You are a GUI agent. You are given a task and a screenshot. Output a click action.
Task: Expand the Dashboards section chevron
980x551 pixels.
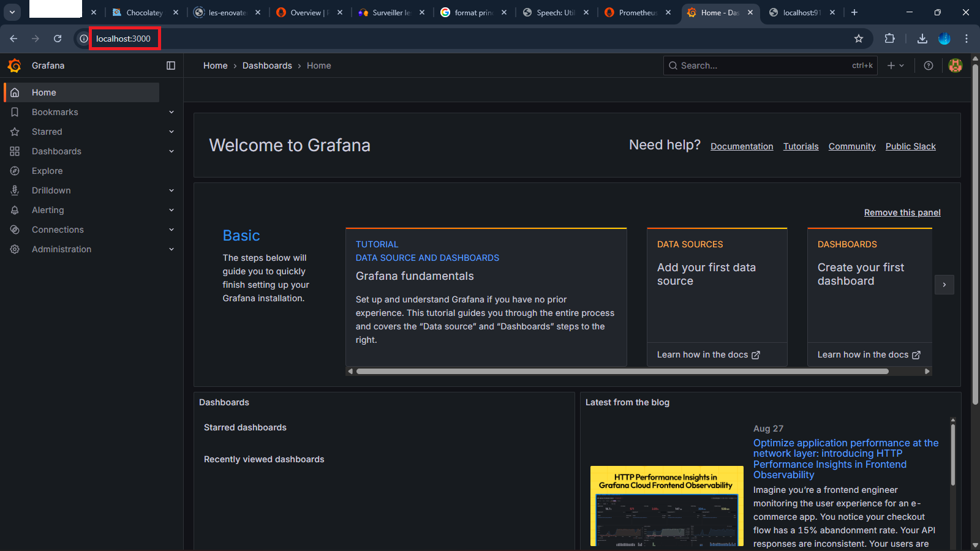(171, 151)
